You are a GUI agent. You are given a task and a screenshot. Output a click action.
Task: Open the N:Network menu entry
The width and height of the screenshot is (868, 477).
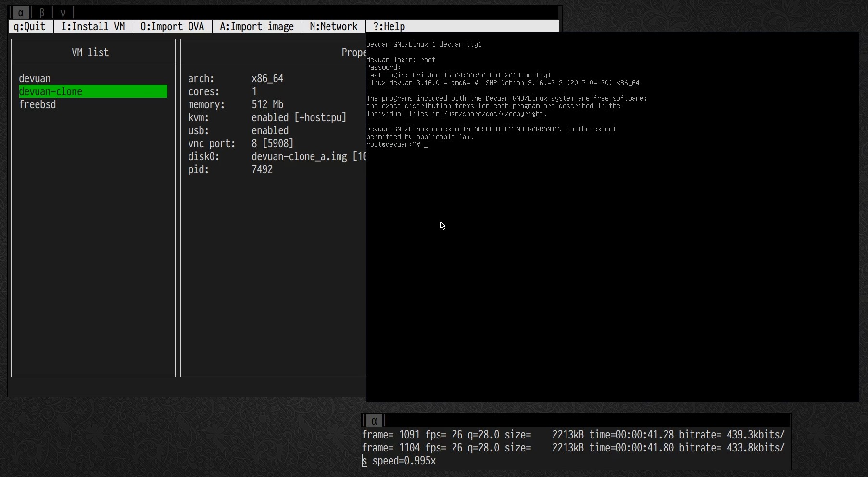333,26
